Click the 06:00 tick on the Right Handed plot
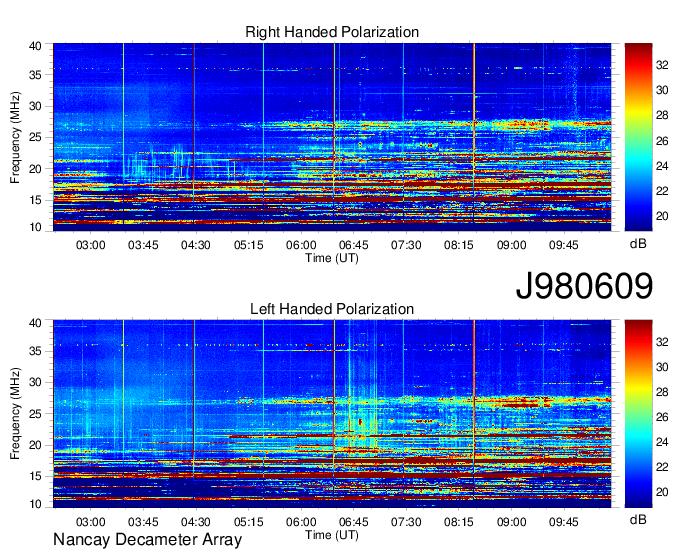 pos(301,245)
